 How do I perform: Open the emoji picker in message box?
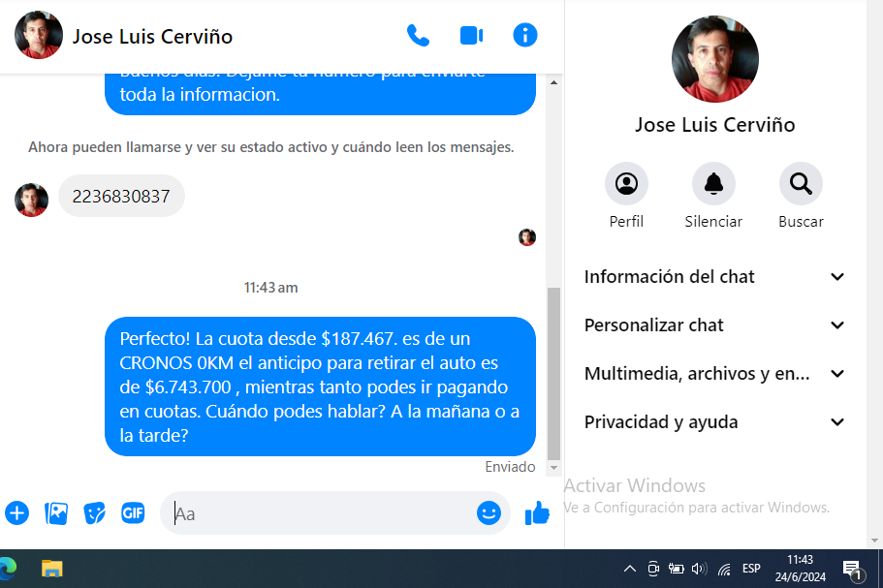click(489, 513)
